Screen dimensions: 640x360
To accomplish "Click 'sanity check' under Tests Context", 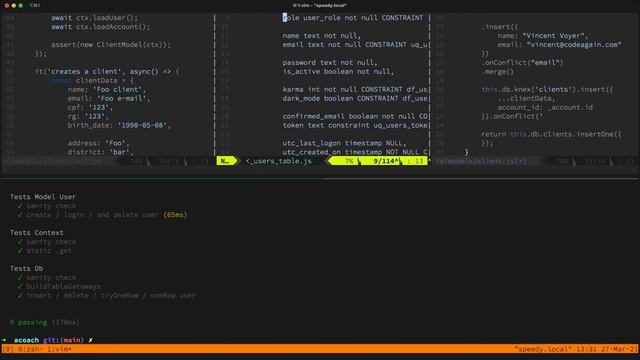I will [x=51, y=242].
